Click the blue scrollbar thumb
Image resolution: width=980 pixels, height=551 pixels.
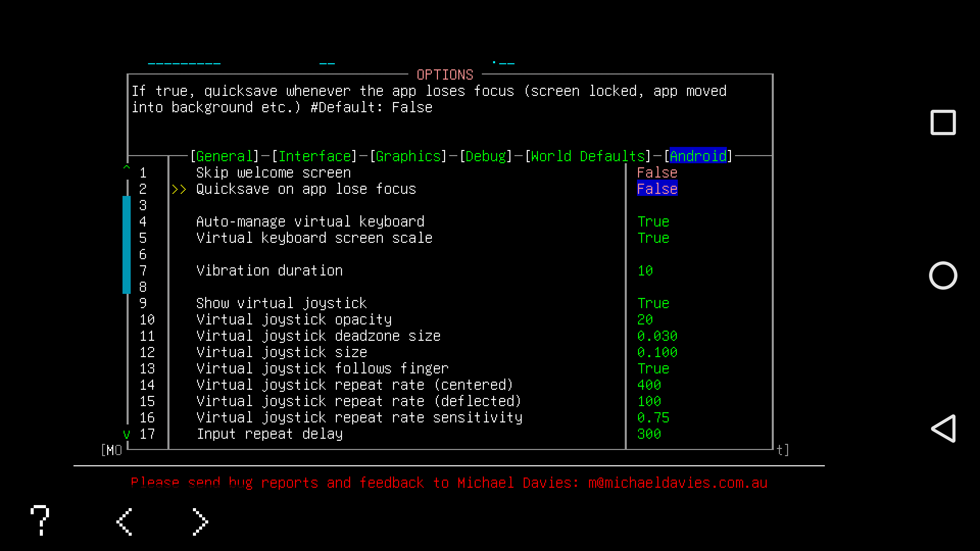(x=127, y=245)
